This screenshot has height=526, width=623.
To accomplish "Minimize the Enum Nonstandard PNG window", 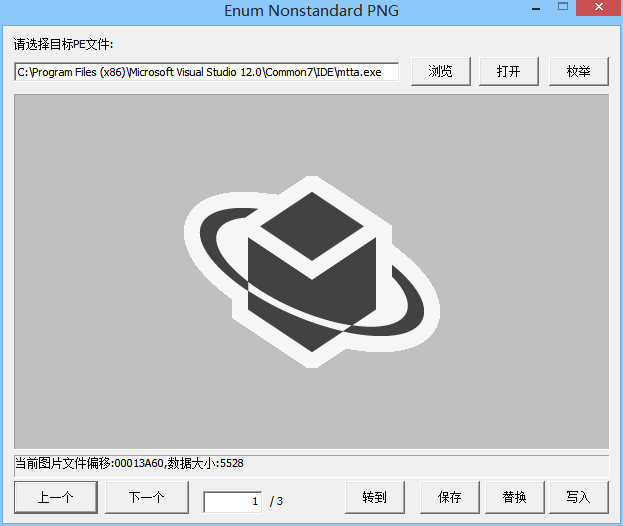I will tap(536, 8).
